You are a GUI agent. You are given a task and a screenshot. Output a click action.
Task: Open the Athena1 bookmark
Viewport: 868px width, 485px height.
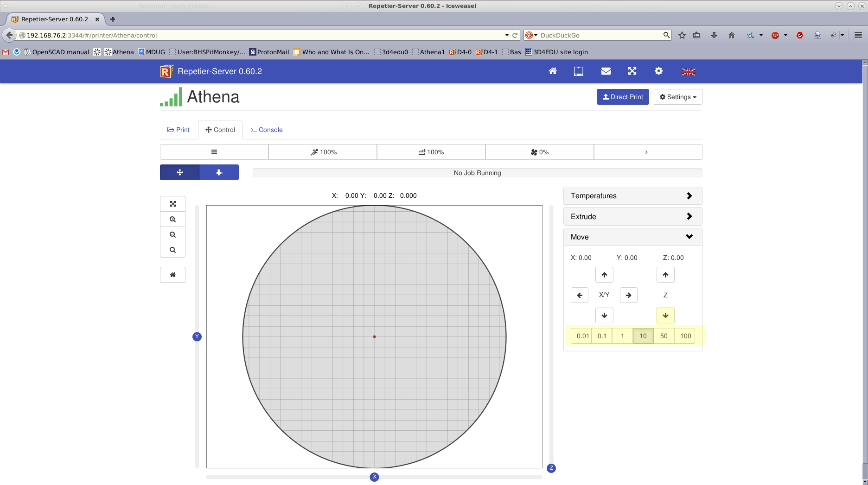click(428, 52)
